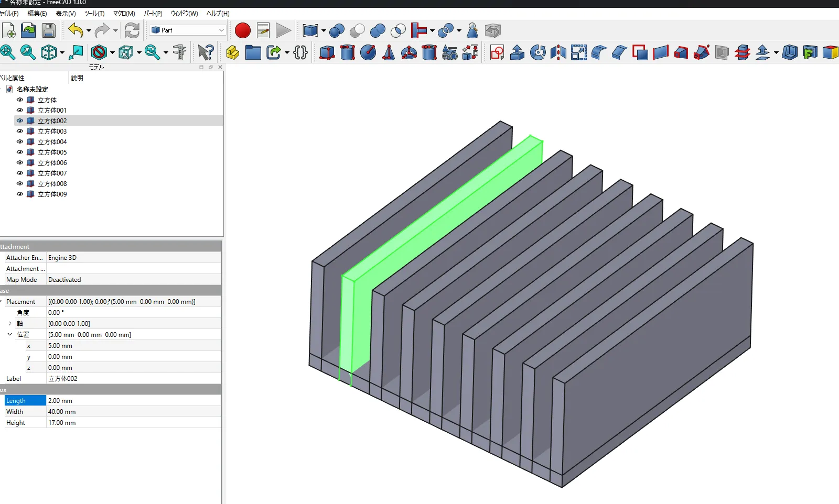Collapse the 位置 property row
Image resolution: width=839 pixels, height=504 pixels.
(9, 334)
